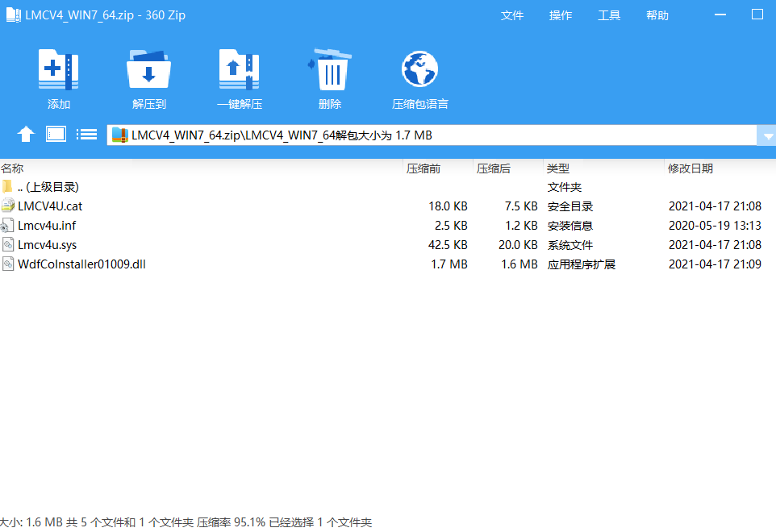This screenshot has width=776, height=532.
Task: Go up one directory with arrow icon
Action: click(x=26, y=134)
